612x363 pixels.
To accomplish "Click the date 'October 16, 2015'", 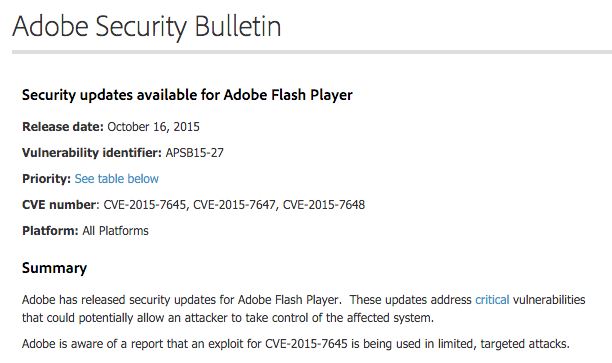I will (153, 127).
